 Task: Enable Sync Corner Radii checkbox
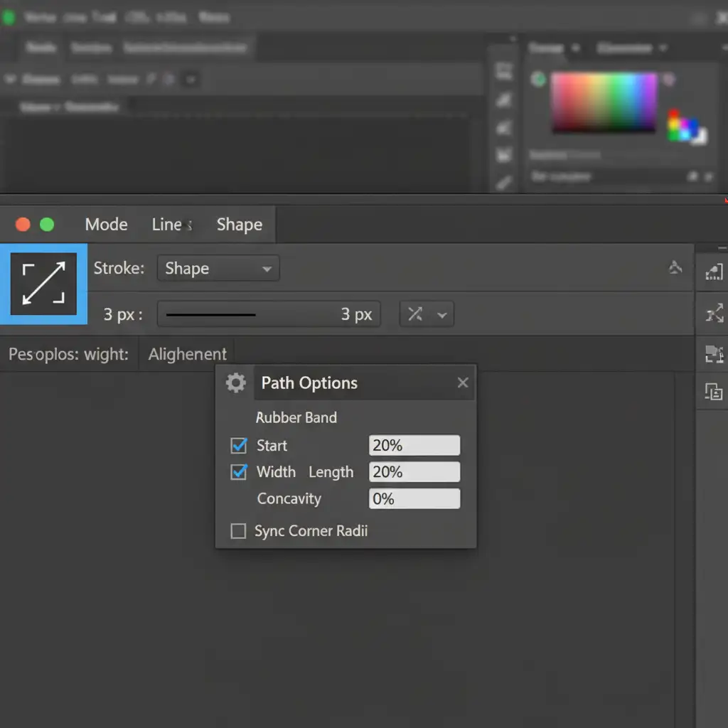point(239,531)
